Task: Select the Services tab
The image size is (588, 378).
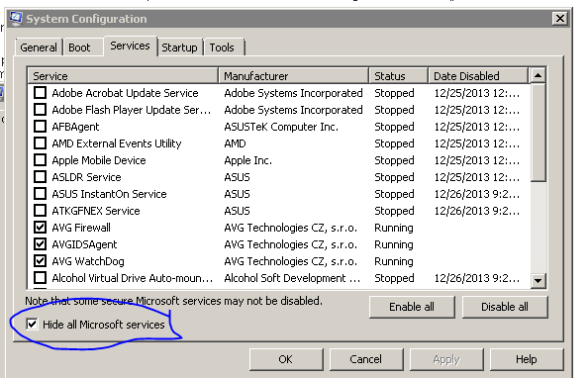Action: [x=130, y=47]
